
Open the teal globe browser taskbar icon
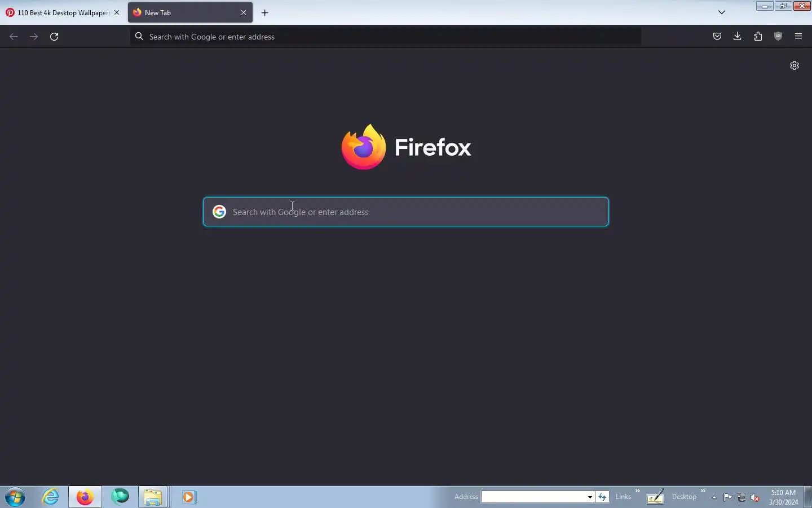point(120,497)
